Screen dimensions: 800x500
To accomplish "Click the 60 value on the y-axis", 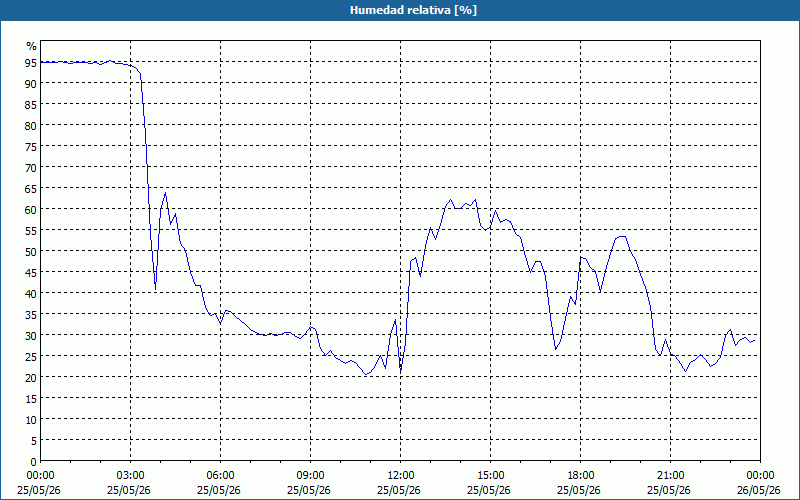I will 31,210.
